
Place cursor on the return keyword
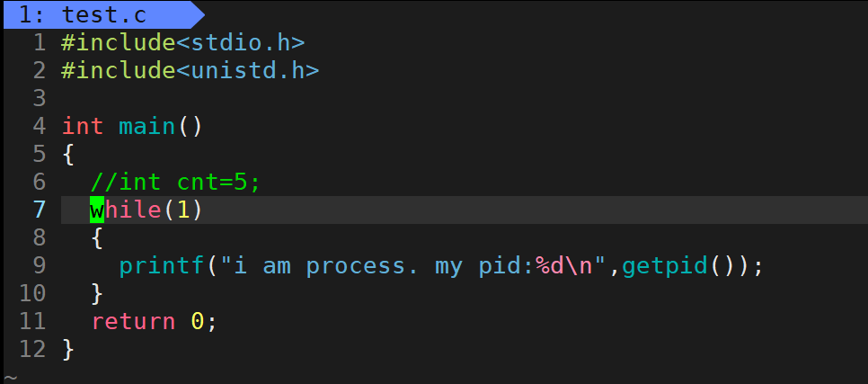tap(133, 321)
